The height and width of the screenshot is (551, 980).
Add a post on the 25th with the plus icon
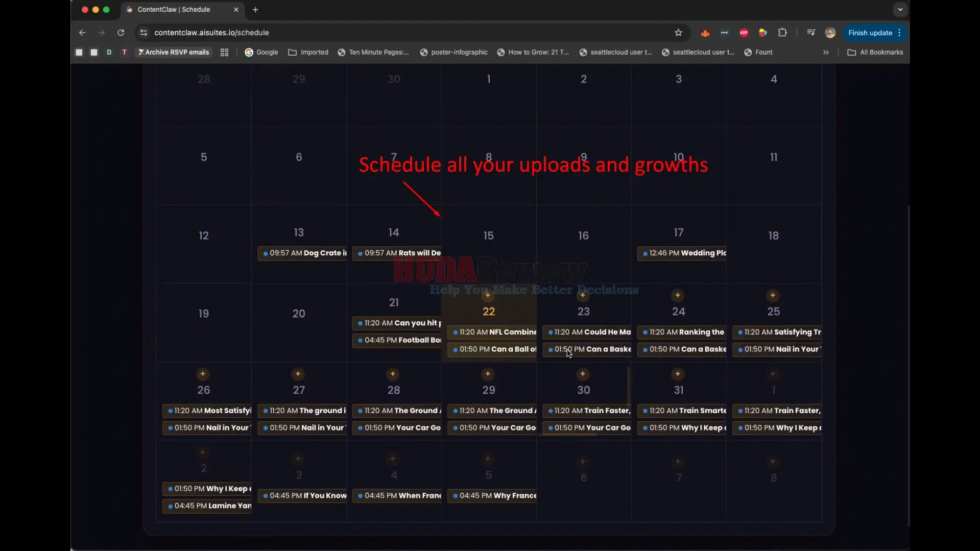pyautogui.click(x=773, y=295)
